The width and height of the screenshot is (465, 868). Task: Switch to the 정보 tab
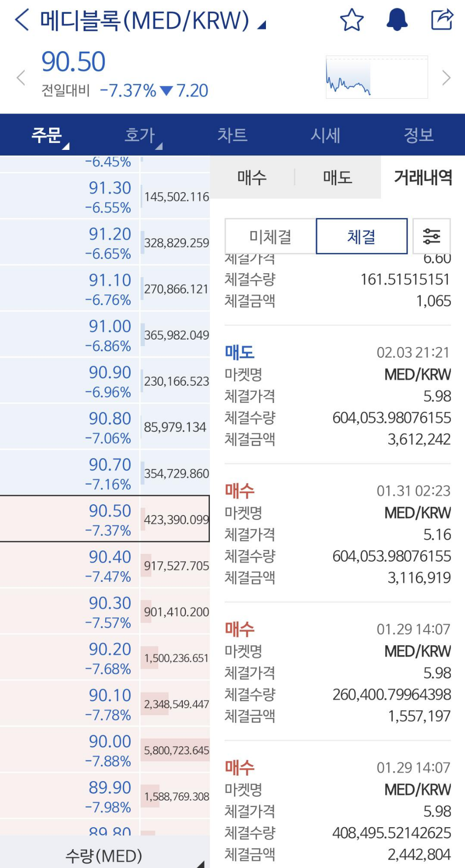418,135
